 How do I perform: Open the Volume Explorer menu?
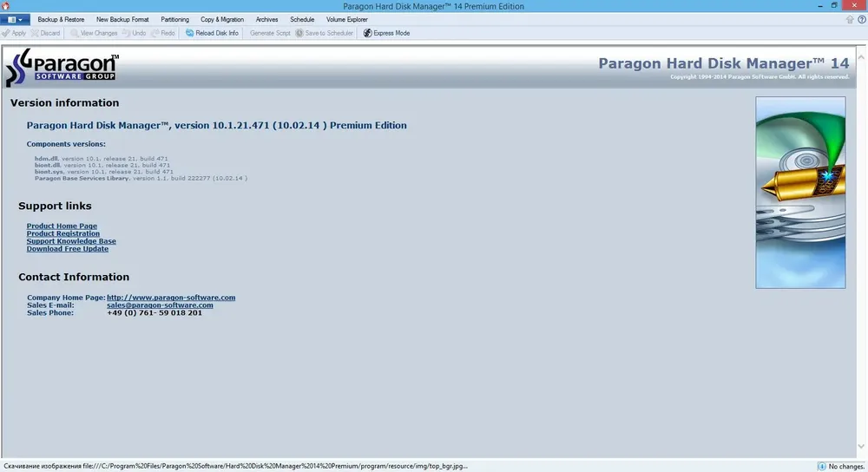[x=347, y=19]
